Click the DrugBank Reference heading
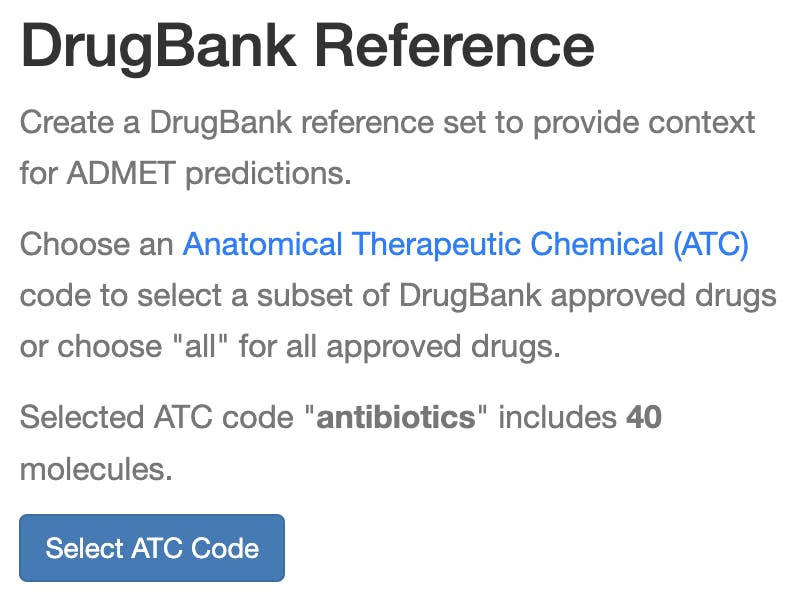796x604 pixels. 307,46
